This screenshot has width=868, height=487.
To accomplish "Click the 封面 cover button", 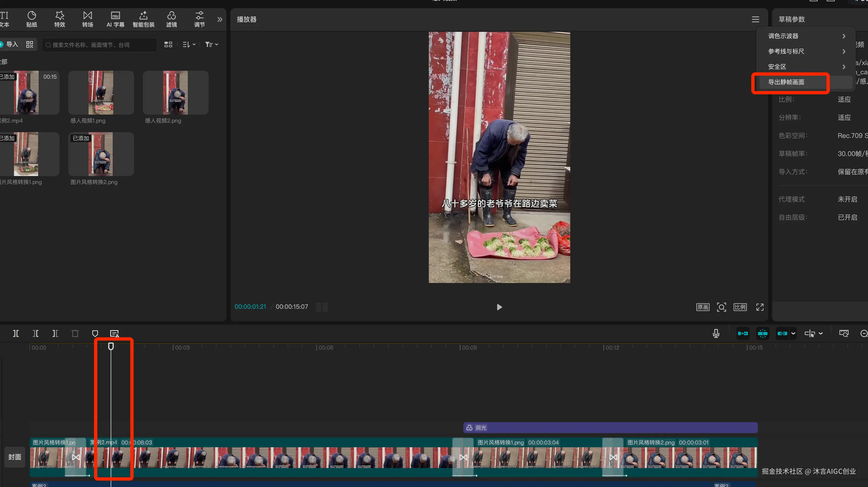I will pyautogui.click(x=15, y=457).
